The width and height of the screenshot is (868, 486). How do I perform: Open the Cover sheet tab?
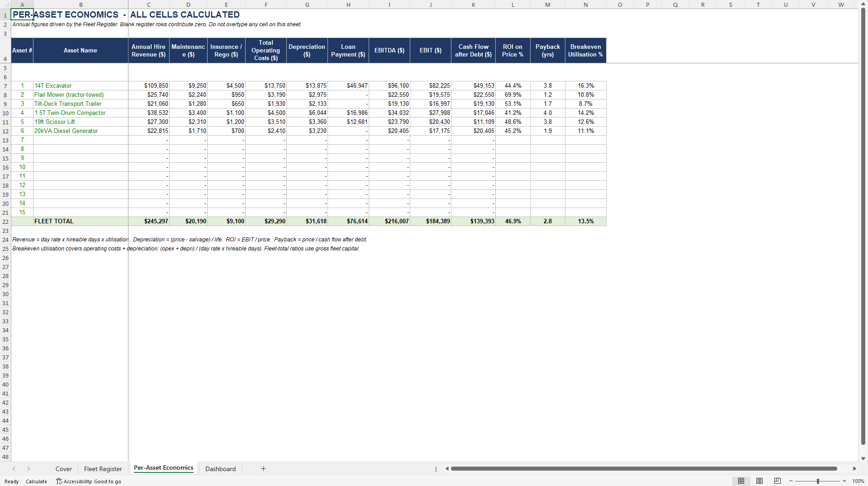click(x=64, y=469)
